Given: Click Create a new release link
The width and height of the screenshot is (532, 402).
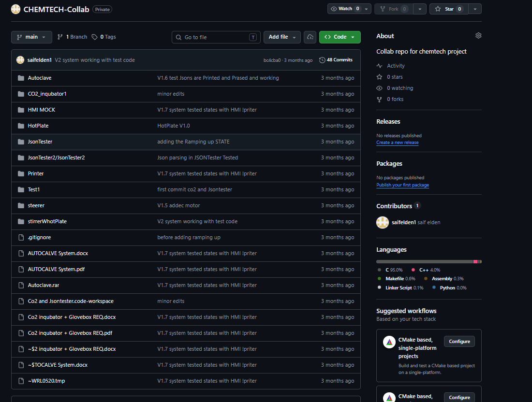Looking at the screenshot, I should [397, 143].
